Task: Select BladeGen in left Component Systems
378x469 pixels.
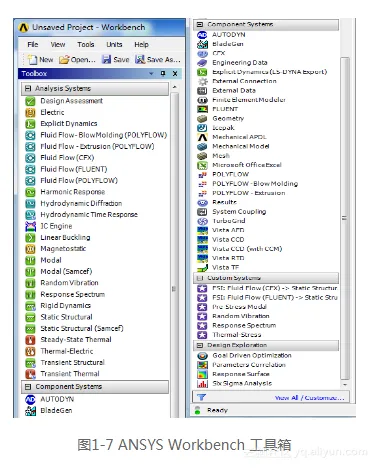Action: (x=56, y=411)
